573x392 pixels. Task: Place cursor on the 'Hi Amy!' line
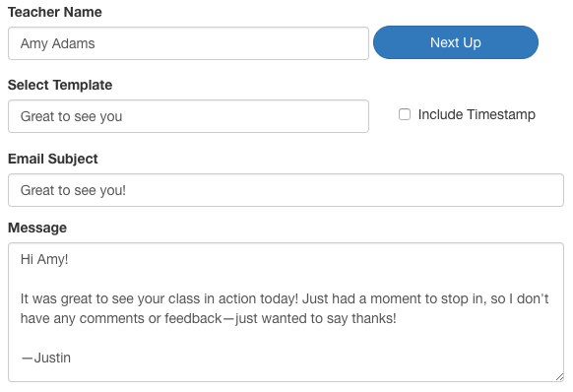point(44,259)
